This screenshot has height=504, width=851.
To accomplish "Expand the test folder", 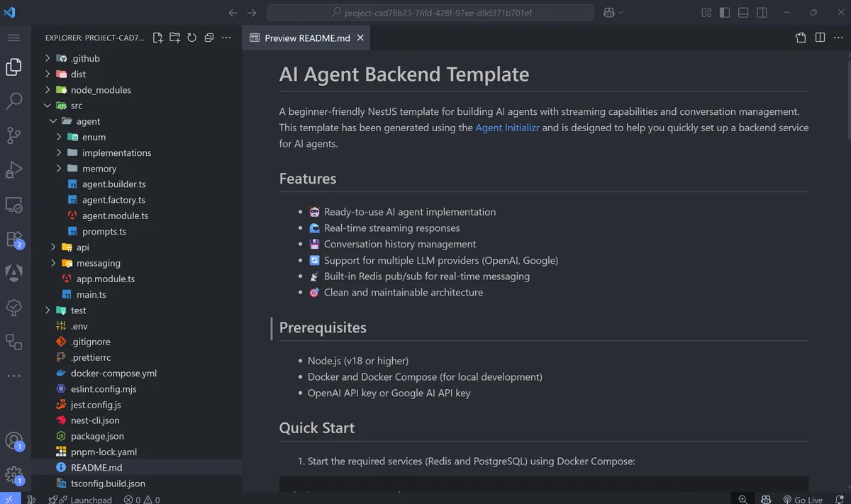I will pyautogui.click(x=48, y=310).
